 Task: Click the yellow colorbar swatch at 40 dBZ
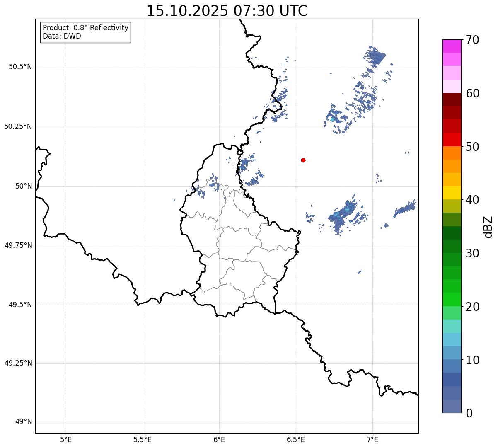coord(452,193)
